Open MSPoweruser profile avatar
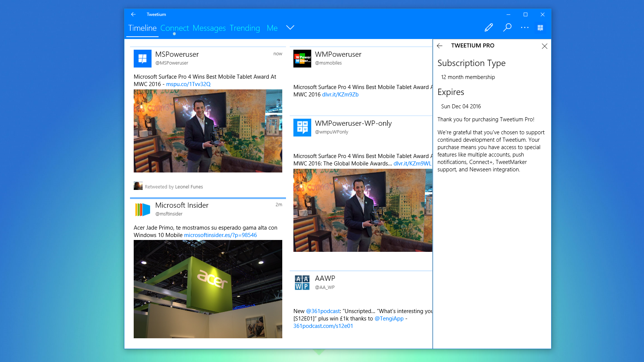 pyautogui.click(x=143, y=59)
